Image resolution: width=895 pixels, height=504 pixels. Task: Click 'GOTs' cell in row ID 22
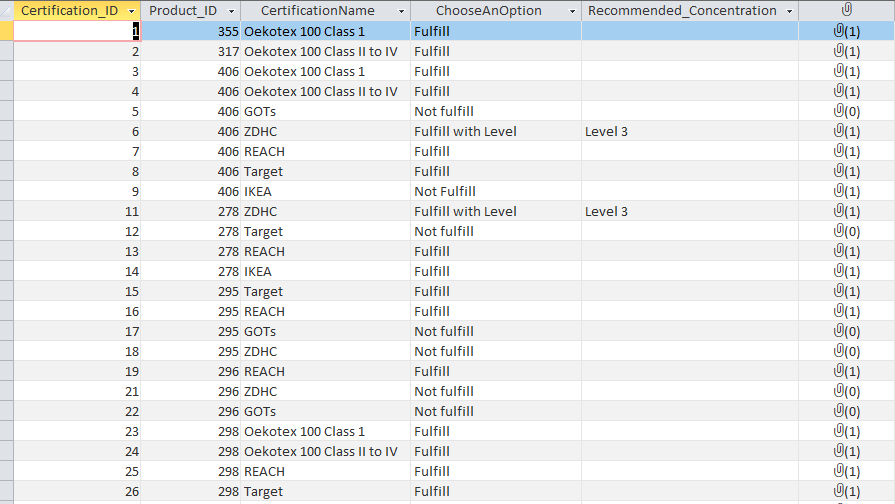325,410
